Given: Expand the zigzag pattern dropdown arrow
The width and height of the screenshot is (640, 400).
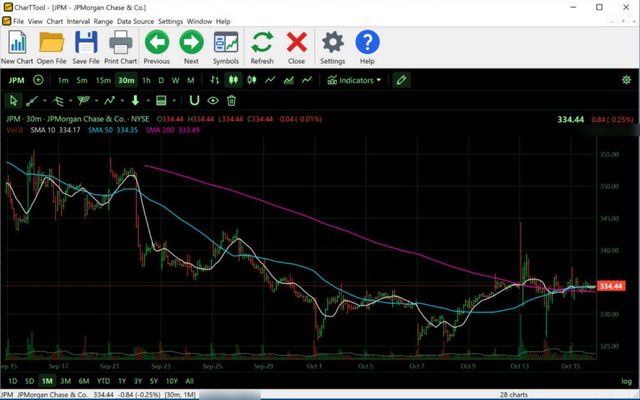Looking at the screenshot, I should (x=122, y=100).
